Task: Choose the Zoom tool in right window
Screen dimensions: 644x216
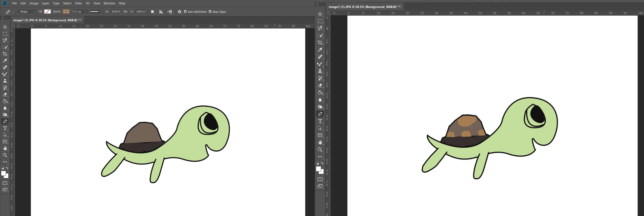Action: [320, 149]
